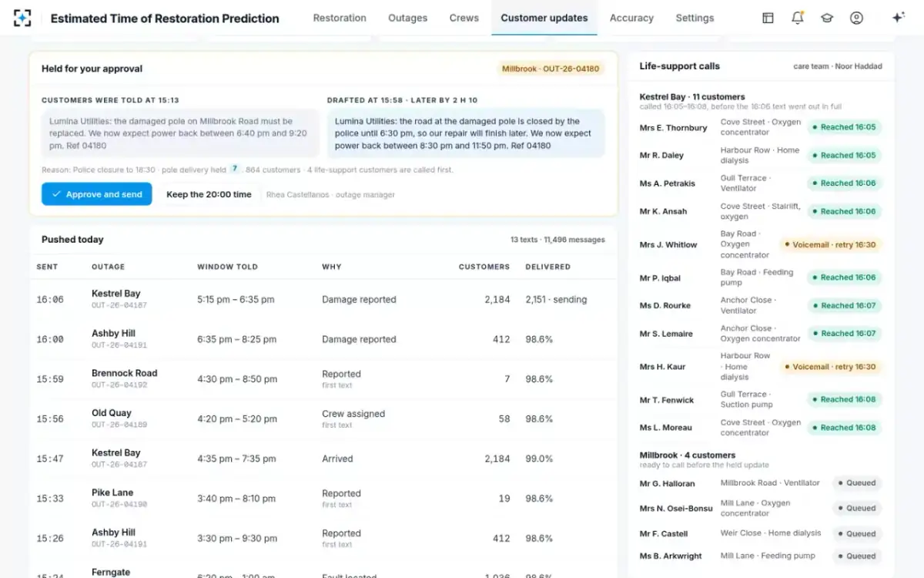Viewport: 924px width, 578px height.
Task: Click 'Arrived' reason in Kestrel Bay row
Action: 337,459
